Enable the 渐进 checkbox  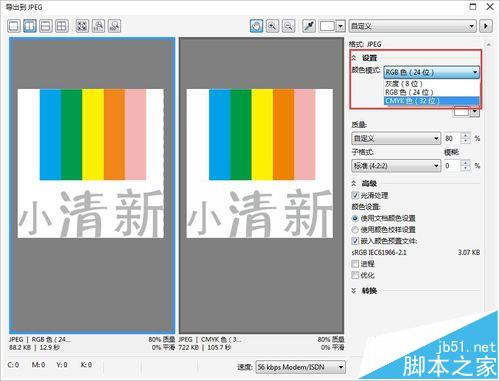coord(355,264)
